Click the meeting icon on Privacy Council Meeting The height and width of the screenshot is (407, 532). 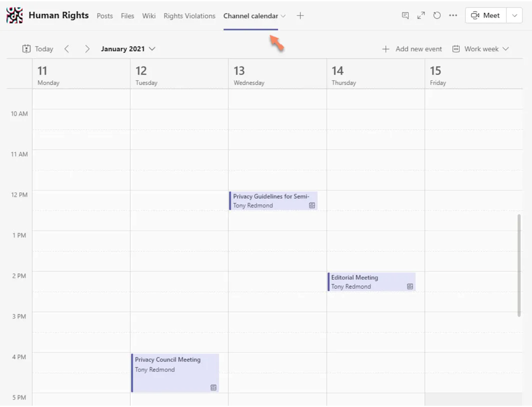pyautogui.click(x=214, y=387)
